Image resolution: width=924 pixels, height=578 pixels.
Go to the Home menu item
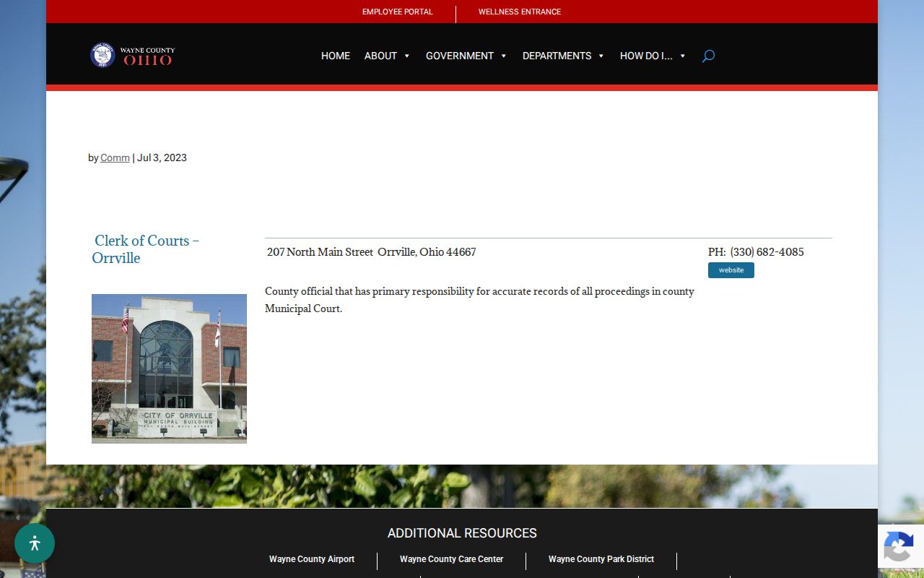(x=336, y=56)
